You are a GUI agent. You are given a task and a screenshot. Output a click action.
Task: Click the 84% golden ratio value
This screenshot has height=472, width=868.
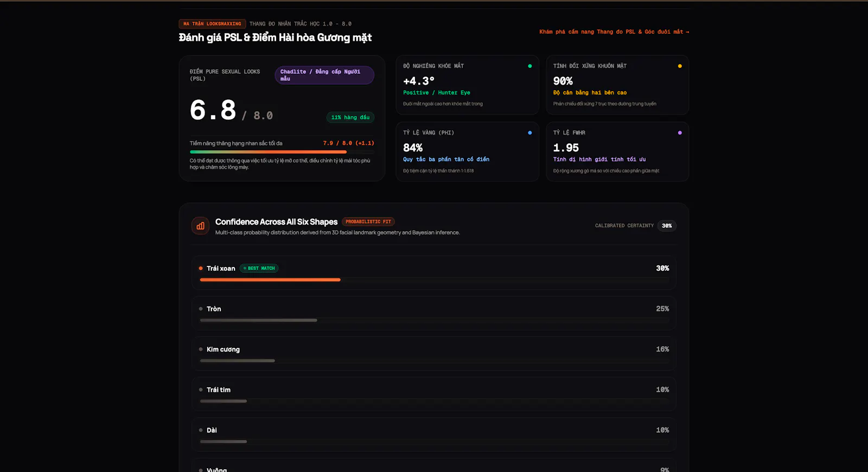click(413, 148)
